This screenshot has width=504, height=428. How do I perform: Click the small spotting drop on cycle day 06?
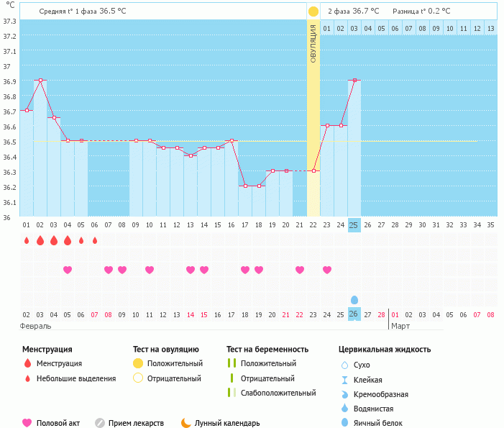click(95, 240)
